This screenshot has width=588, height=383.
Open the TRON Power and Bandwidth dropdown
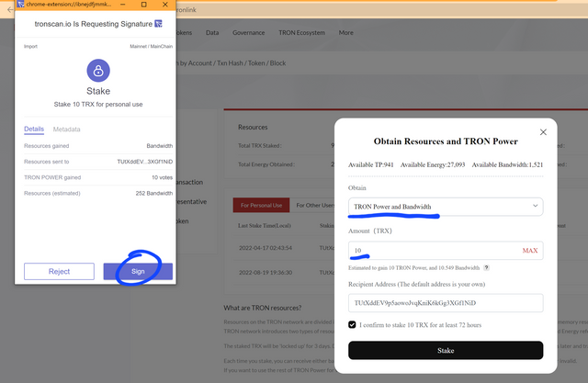click(x=446, y=207)
